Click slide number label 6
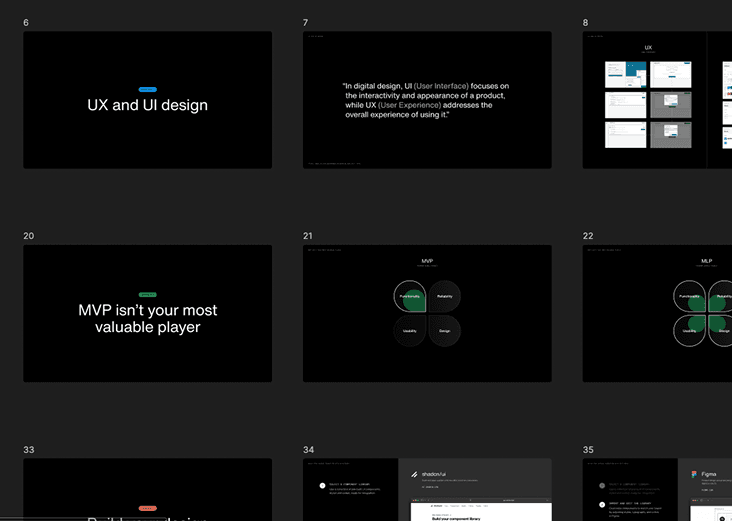Screen dimensions: 732x521 click(x=26, y=22)
